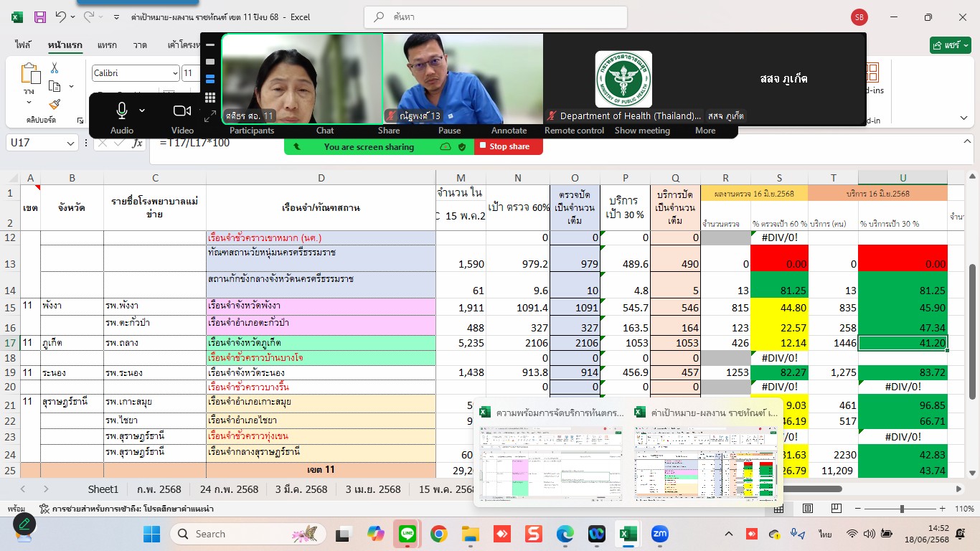The height and width of the screenshot is (551, 980).
Task: Click the Insert Function fx icon
Action: [x=138, y=143]
